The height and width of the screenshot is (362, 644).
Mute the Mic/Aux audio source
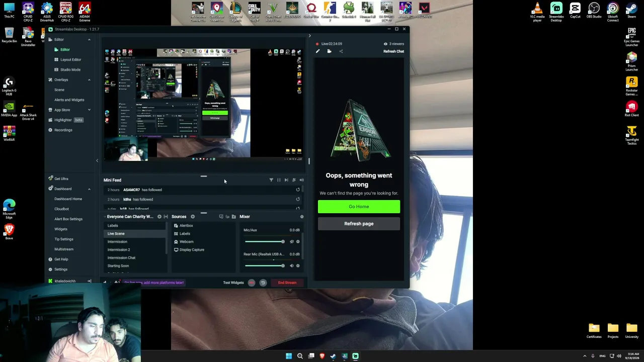(x=292, y=242)
